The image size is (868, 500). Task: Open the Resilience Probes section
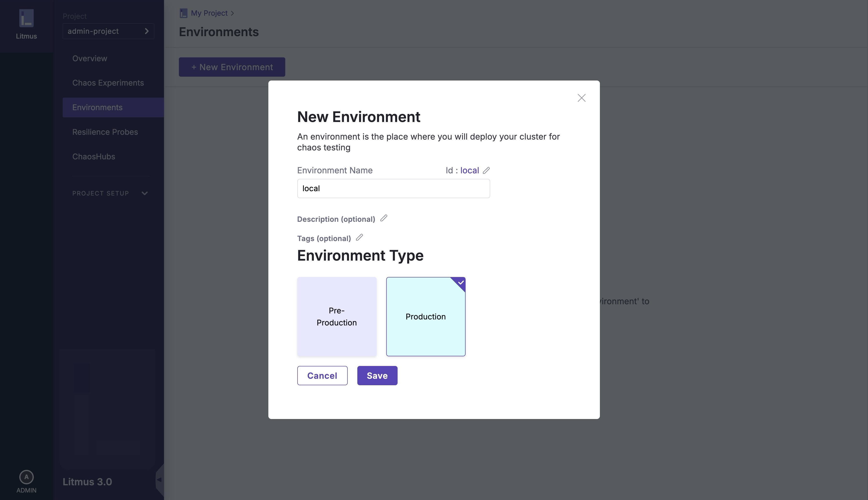(105, 132)
